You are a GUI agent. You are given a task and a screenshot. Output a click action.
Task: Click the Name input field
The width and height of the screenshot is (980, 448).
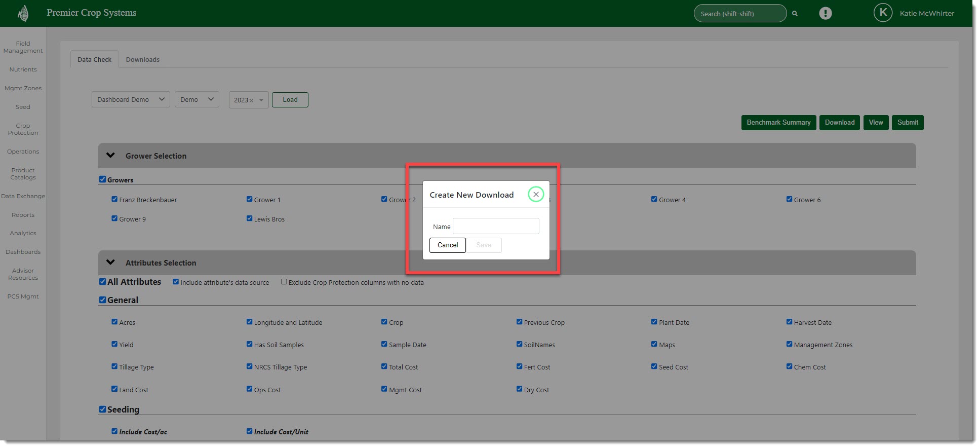click(495, 227)
